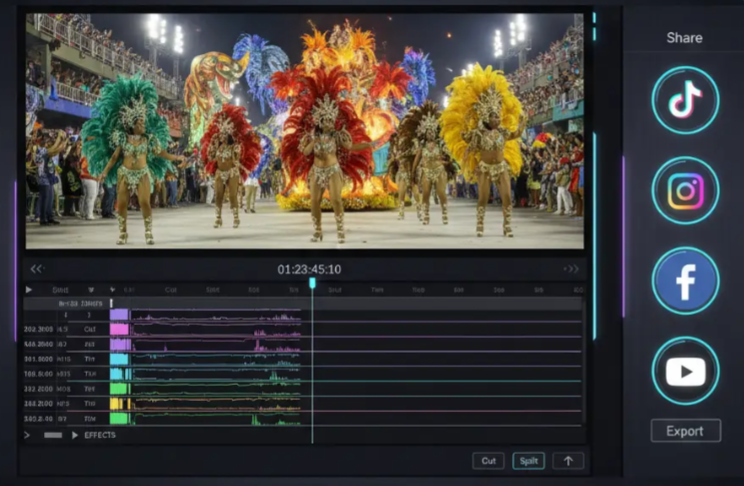Click the rewind double-arrow icon
744x486 pixels.
[37, 269]
